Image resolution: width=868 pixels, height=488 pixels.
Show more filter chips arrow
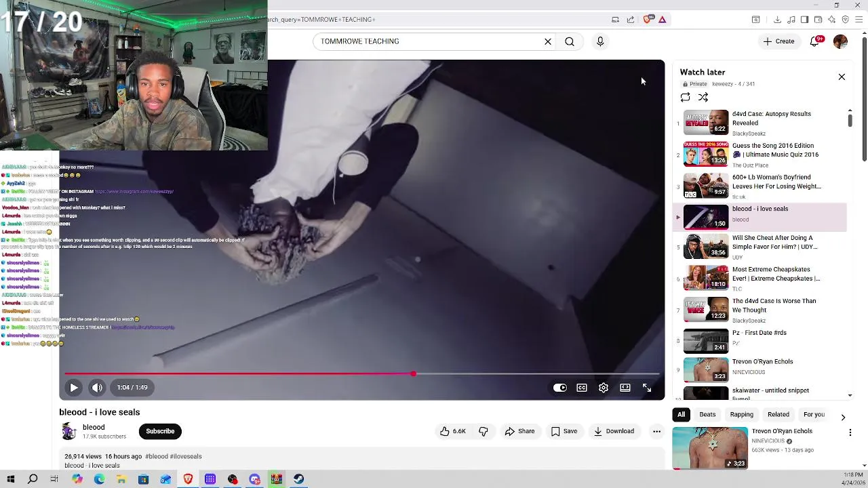(843, 417)
